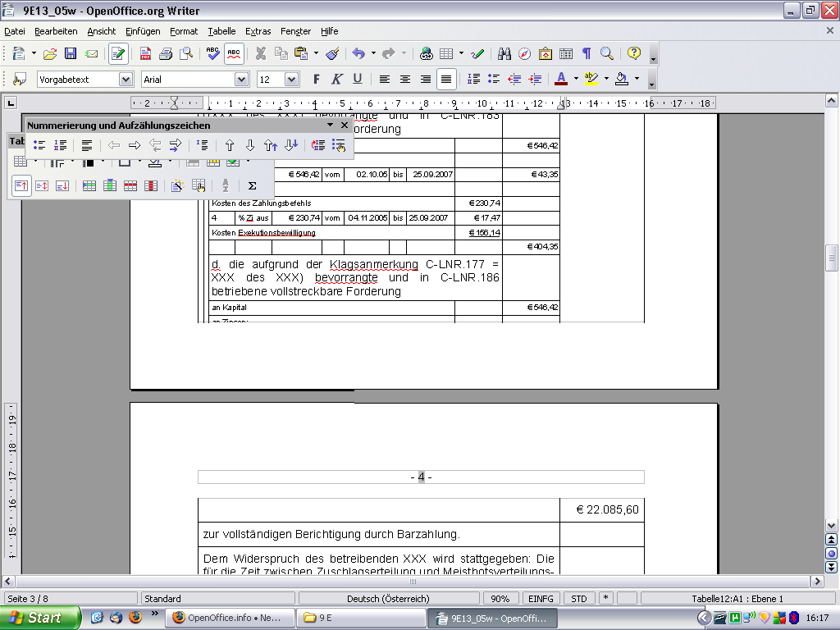840x630 pixels.
Task: Toggle Italic formatting
Action: coord(336,80)
